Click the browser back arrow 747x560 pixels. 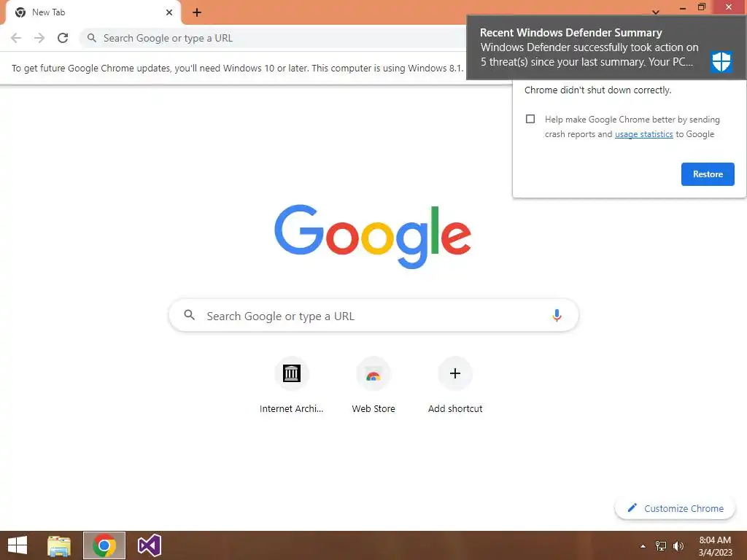click(x=16, y=38)
